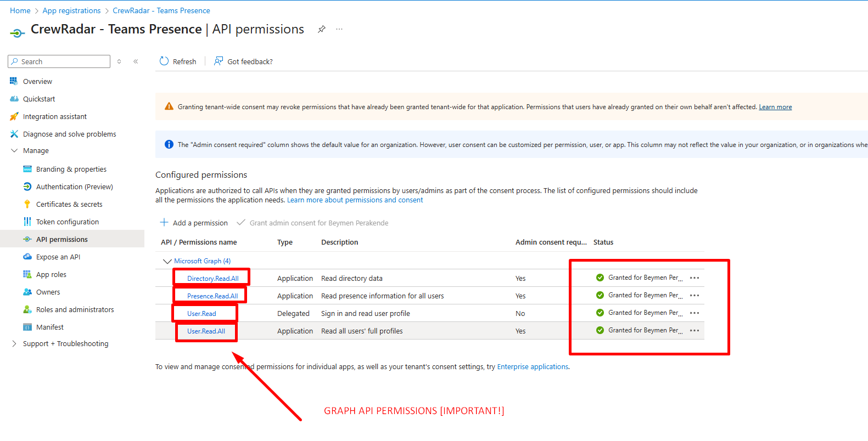Click the 'Delegated' type cell
The height and width of the screenshot is (441, 868).
[293, 313]
